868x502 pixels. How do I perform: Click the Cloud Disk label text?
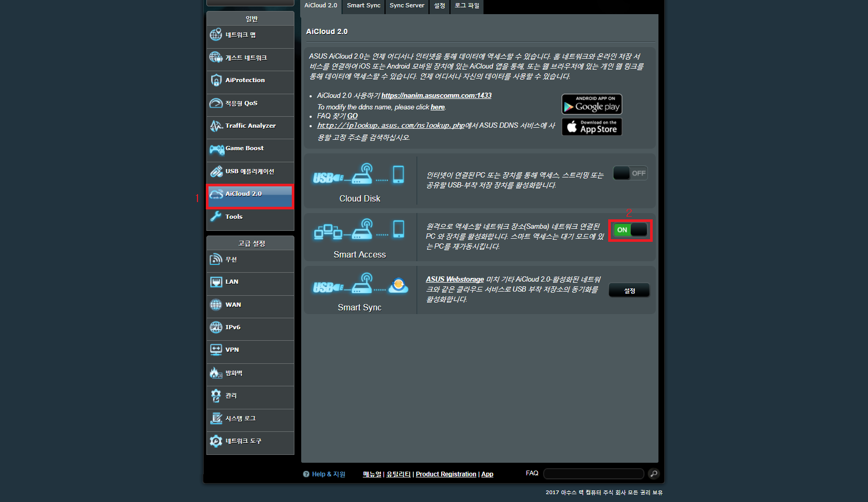[x=359, y=198]
